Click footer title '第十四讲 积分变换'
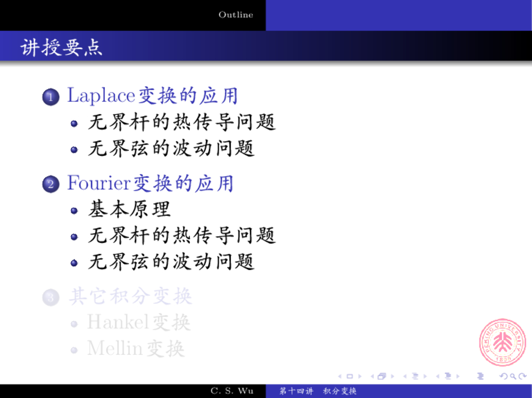Image resolution: width=532 pixels, height=398 pixels. click(318, 391)
